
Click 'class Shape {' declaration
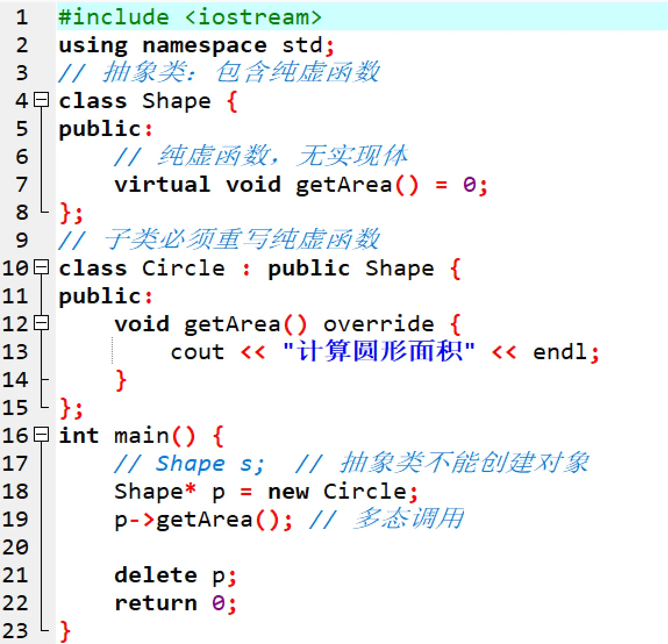click(148, 101)
